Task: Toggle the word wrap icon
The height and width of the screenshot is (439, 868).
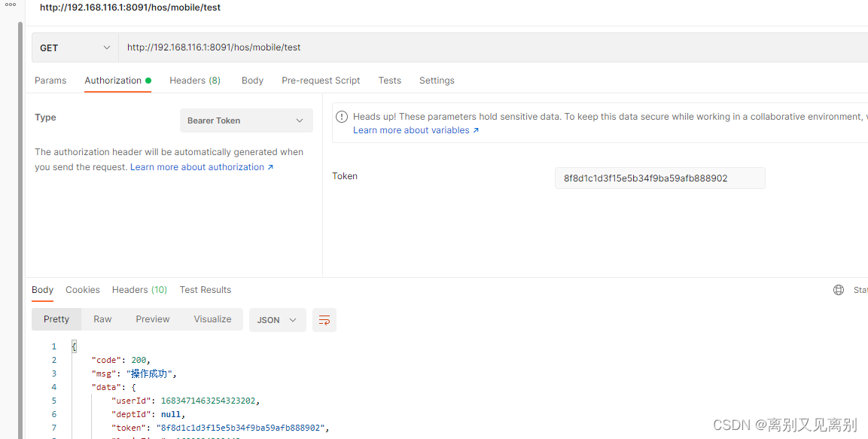Action: click(x=324, y=320)
